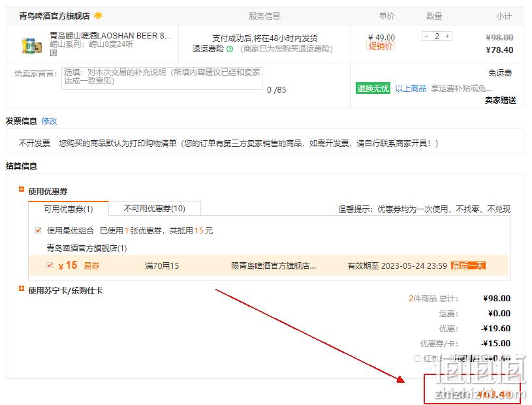
Task: Click the green 退换无忧 badge
Action: pos(373,89)
